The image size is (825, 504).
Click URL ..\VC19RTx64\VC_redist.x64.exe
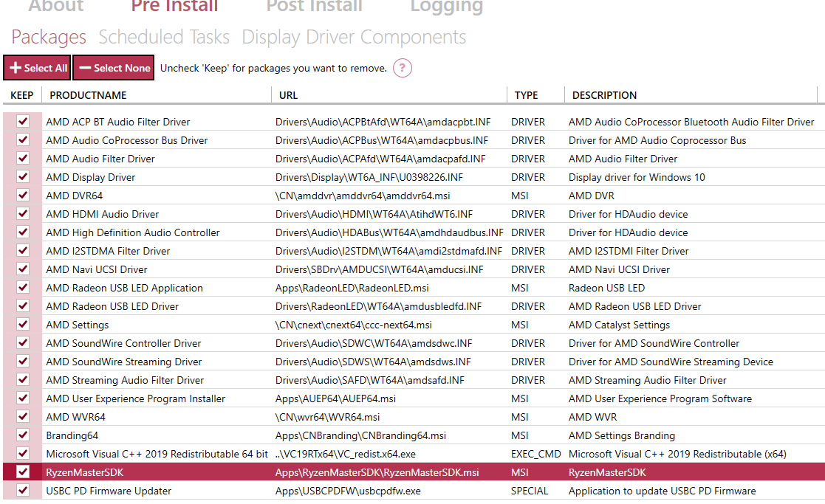(x=345, y=454)
